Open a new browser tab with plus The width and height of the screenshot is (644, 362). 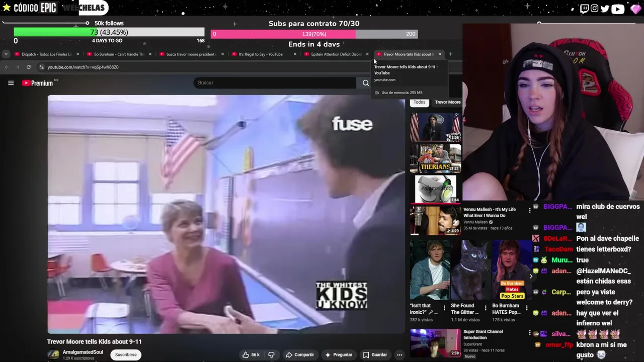450,54
